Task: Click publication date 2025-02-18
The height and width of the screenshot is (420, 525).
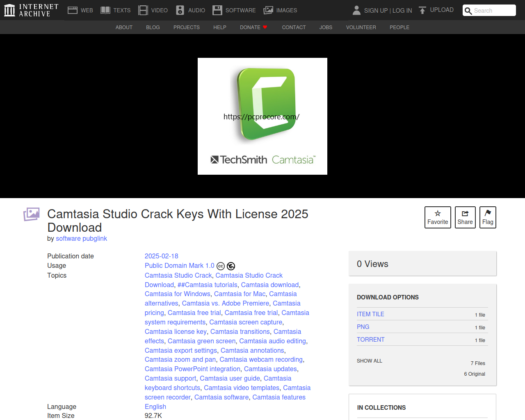Action: [x=162, y=256]
